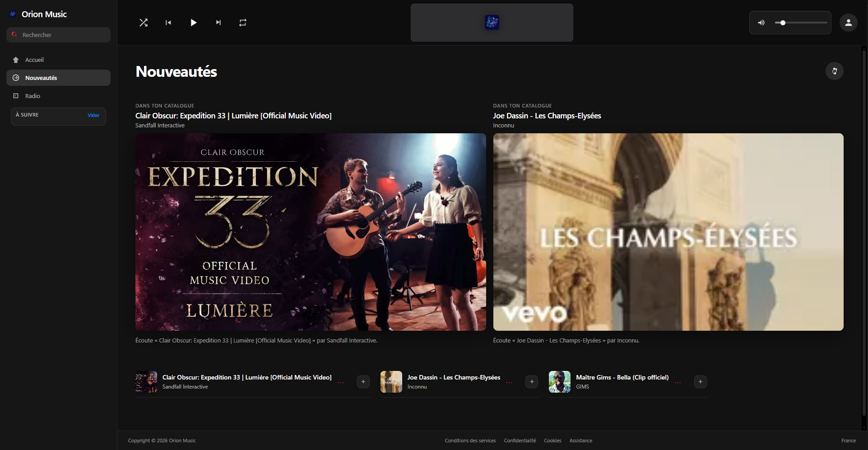Open featured title Clair Obscur Lumière video
The image size is (868, 450).
[233, 116]
